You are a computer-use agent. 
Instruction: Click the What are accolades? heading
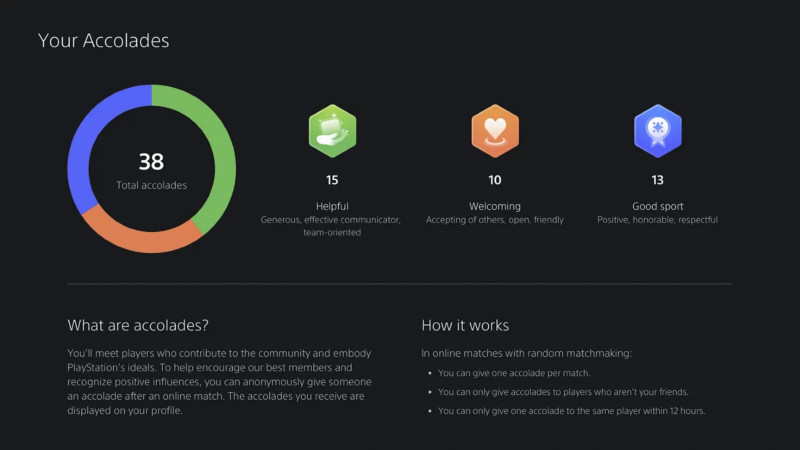tap(138, 325)
